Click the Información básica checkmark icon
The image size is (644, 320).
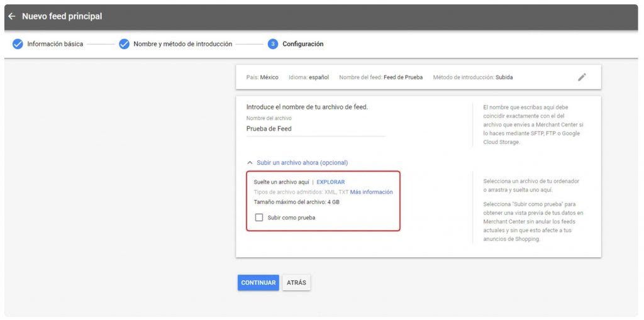(x=18, y=44)
